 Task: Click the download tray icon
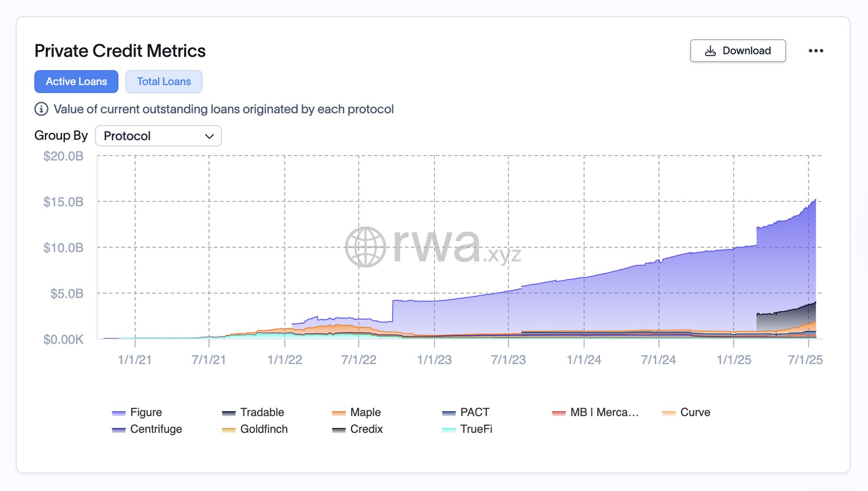(710, 51)
